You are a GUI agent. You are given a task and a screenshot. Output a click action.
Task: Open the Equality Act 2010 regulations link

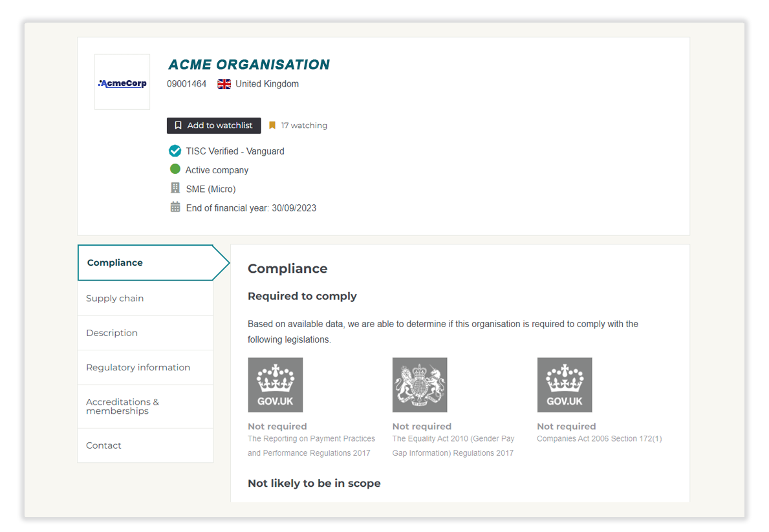pos(453,445)
